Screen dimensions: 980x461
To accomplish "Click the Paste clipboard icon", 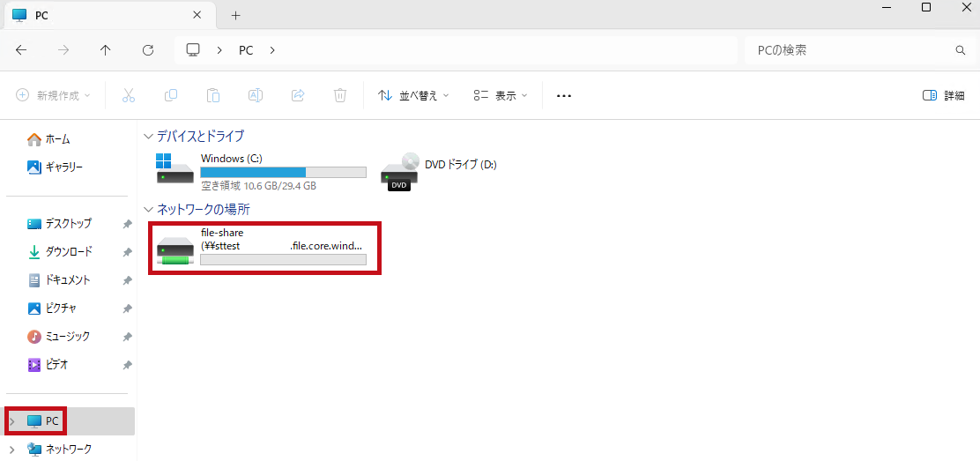I will click(213, 96).
